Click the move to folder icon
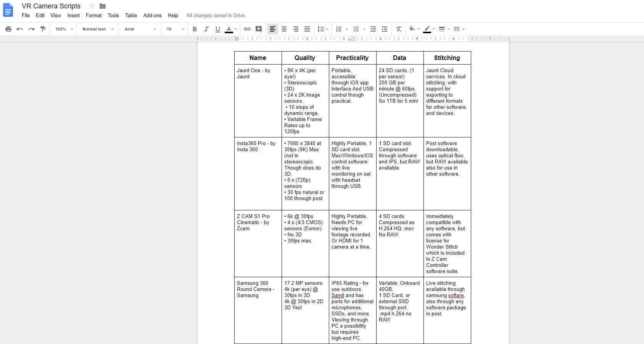Image resolution: width=644 pixels, height=344 pixels. (103, 6)
